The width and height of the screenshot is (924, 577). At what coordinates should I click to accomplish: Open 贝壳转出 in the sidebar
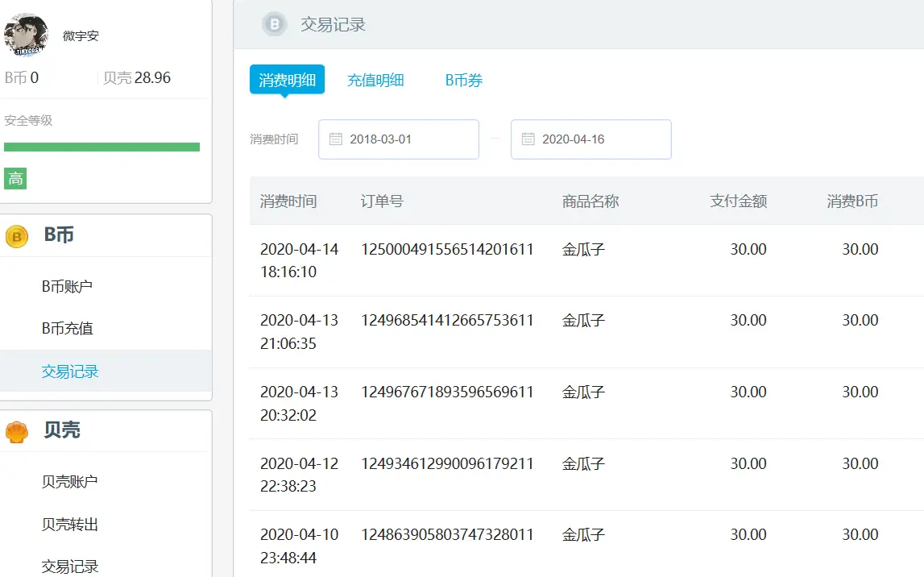coord(70,525)
